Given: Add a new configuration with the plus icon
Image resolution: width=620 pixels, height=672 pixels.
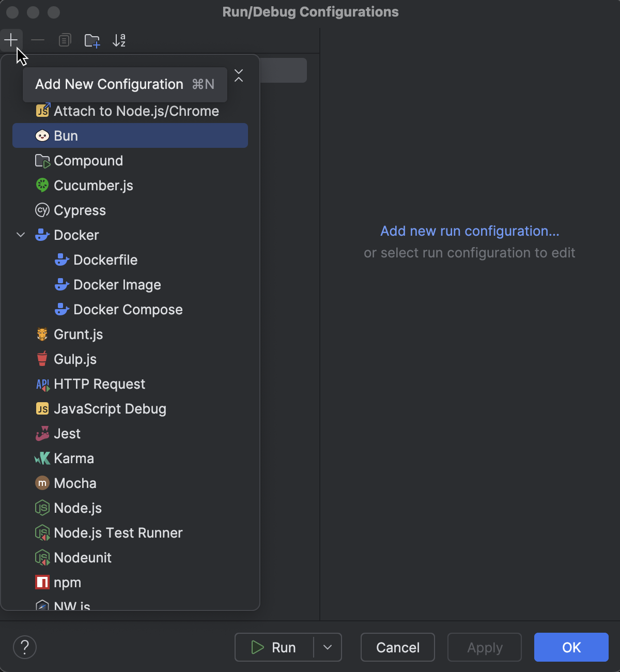Looking at the screenshot, I should click(x=11, y=40).
